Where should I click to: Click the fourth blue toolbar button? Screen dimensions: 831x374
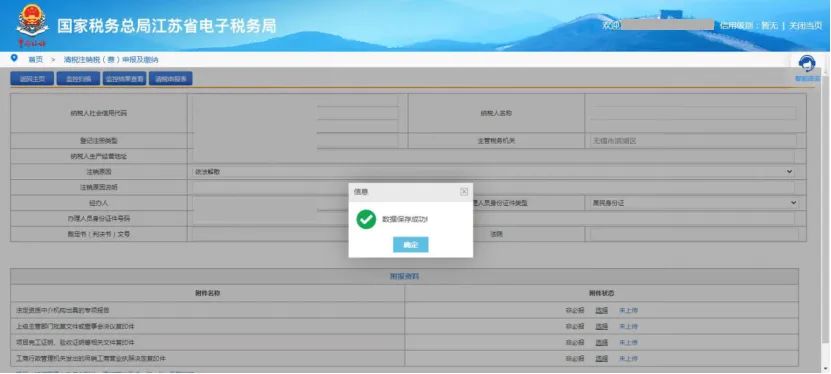(170, 79)
